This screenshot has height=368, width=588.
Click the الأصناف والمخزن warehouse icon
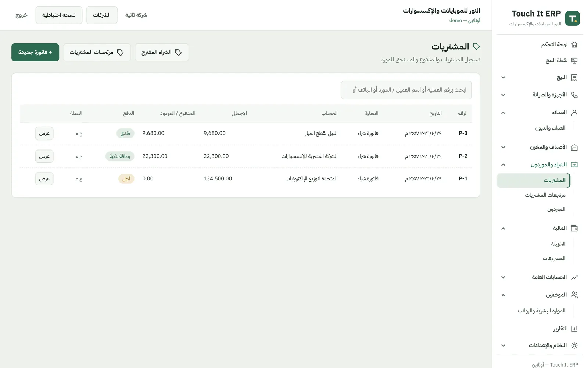pos(574,147)
